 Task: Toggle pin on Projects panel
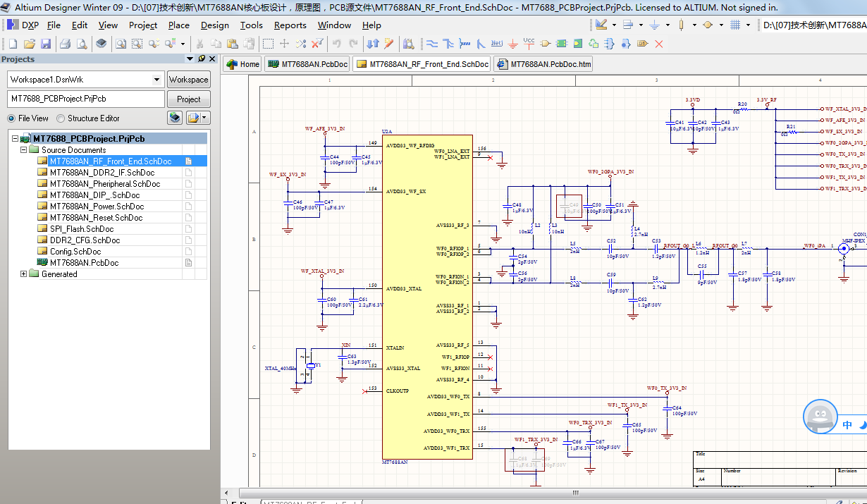pos(202,59)
